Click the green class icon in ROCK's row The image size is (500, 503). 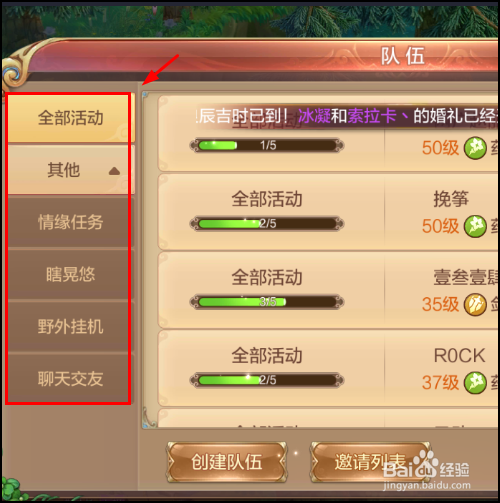coord(475,383)
